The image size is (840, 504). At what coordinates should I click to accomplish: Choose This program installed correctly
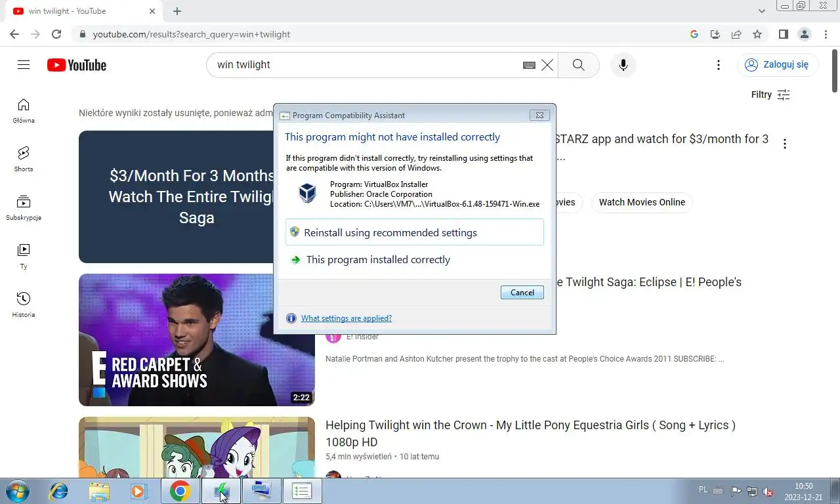415,260
